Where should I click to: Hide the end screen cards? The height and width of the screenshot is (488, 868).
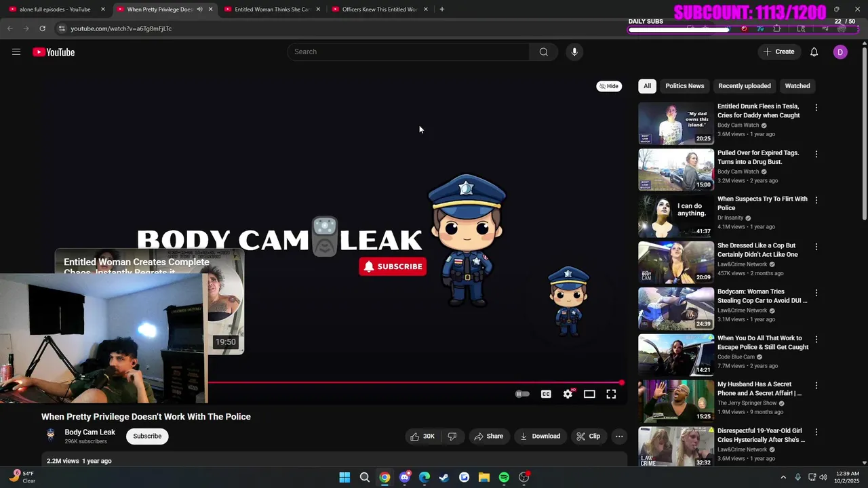click(x=609, y=86)
